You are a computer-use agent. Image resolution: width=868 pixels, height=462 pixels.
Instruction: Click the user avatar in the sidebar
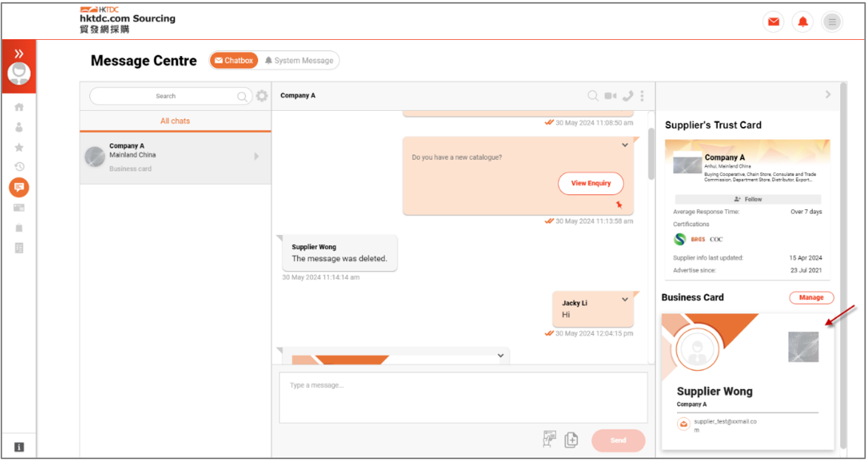19,74
